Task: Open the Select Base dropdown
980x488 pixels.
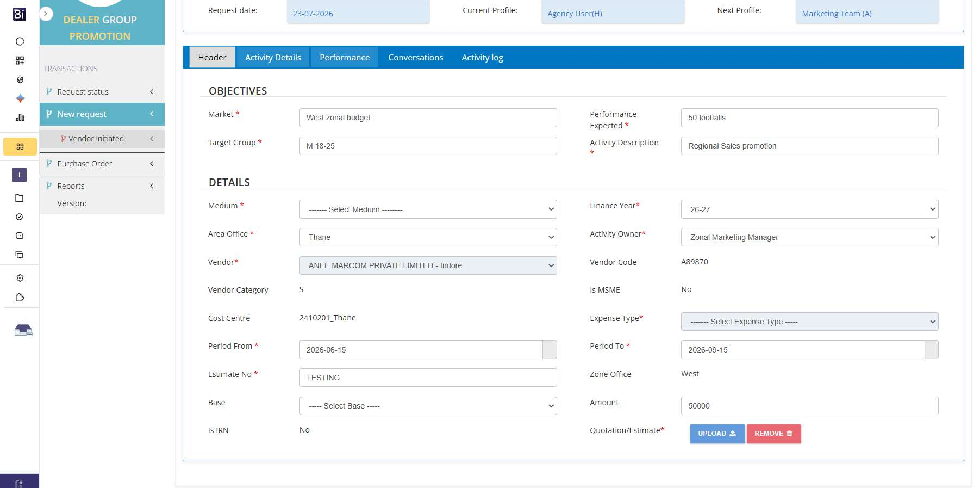Action: click(x=428, y=406)
